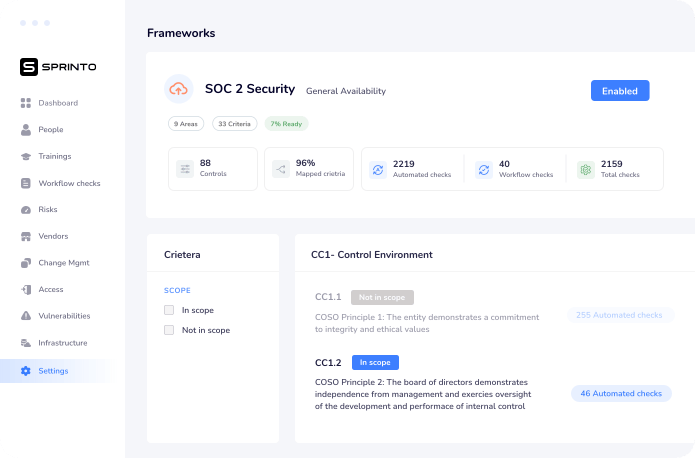Click the General Availability label
This screenshot has height=458, width=695.
(x=346, y=91)
